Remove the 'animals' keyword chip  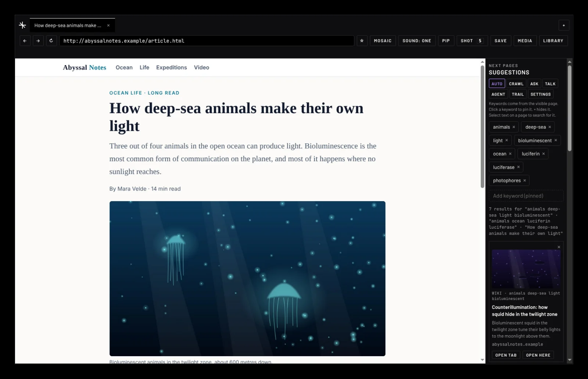(x=514, y=127)
